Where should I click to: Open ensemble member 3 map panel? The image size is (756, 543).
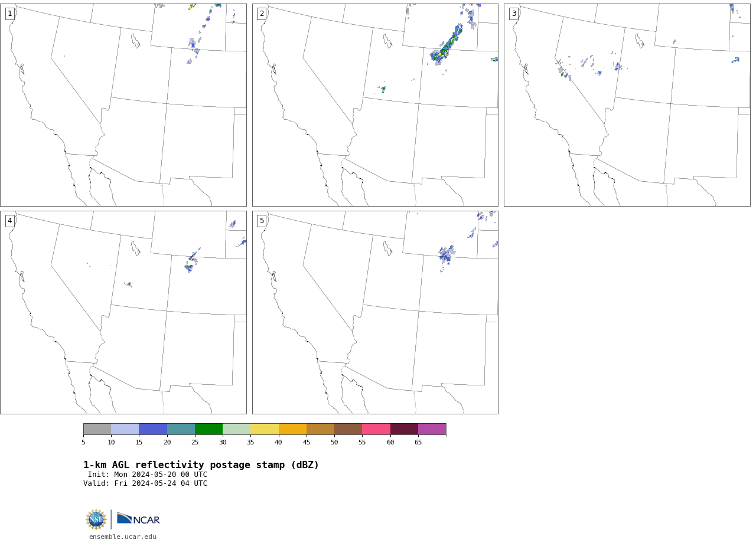627,105
